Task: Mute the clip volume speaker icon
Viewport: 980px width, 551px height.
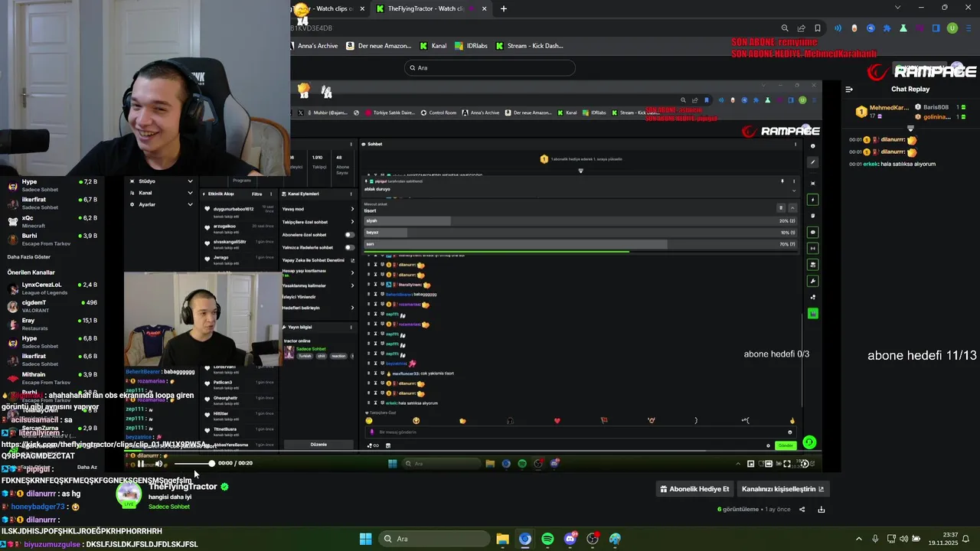Action: pos(158,464)
